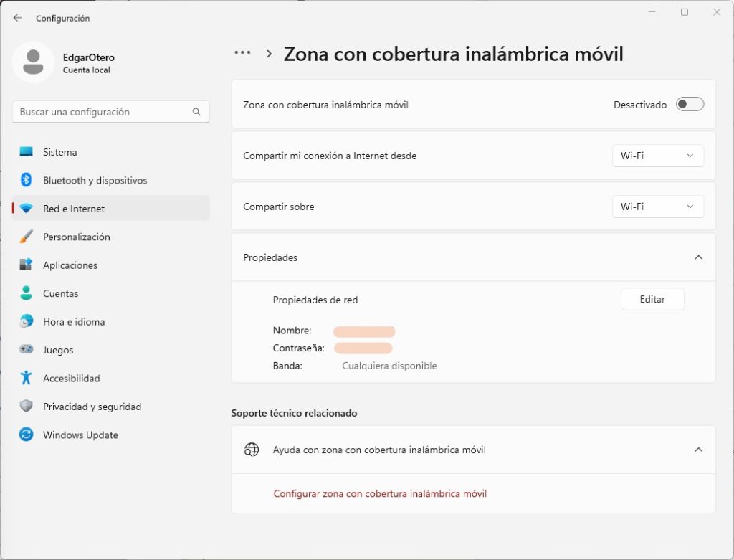Select Red e Internet category

(111, 209)
